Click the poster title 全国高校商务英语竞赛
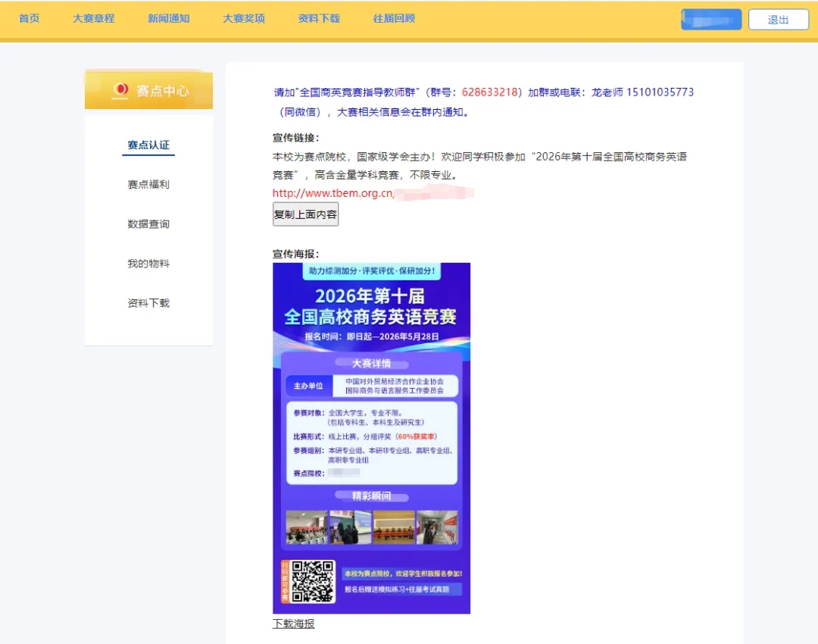The height and width of the screenshot is (644, 818). click(370, 316)
